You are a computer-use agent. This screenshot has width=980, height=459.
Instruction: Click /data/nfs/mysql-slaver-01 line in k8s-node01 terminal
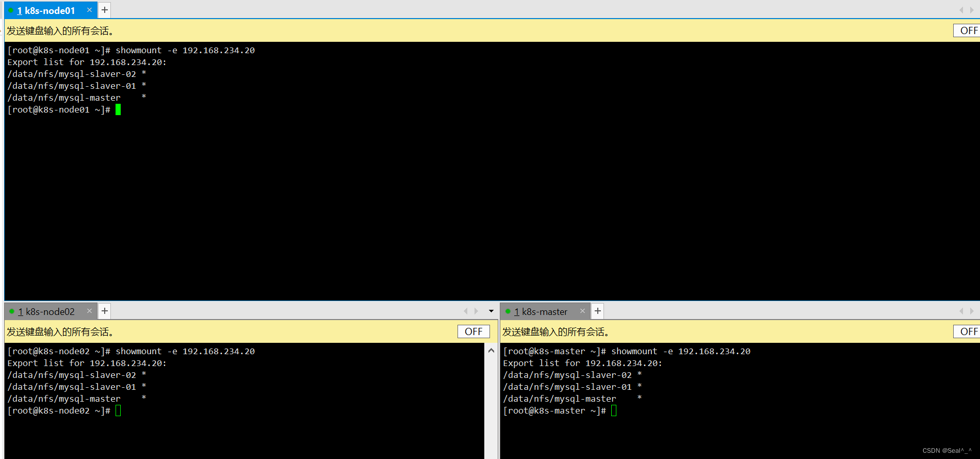point(77,86)
